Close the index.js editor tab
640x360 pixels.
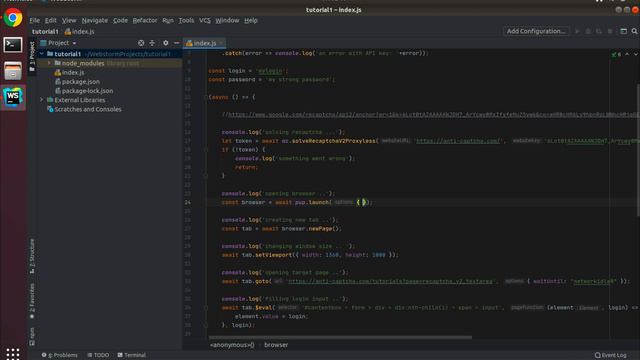tap(221, 43)
